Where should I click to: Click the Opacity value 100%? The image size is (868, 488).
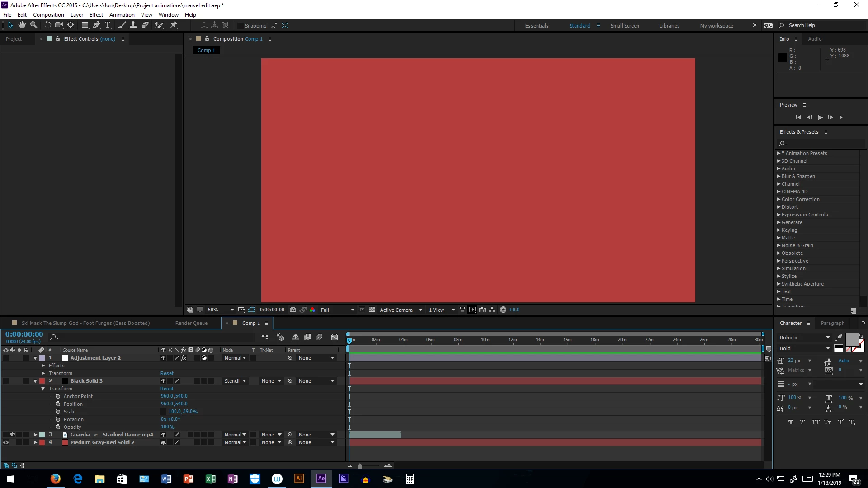[167, 427]
